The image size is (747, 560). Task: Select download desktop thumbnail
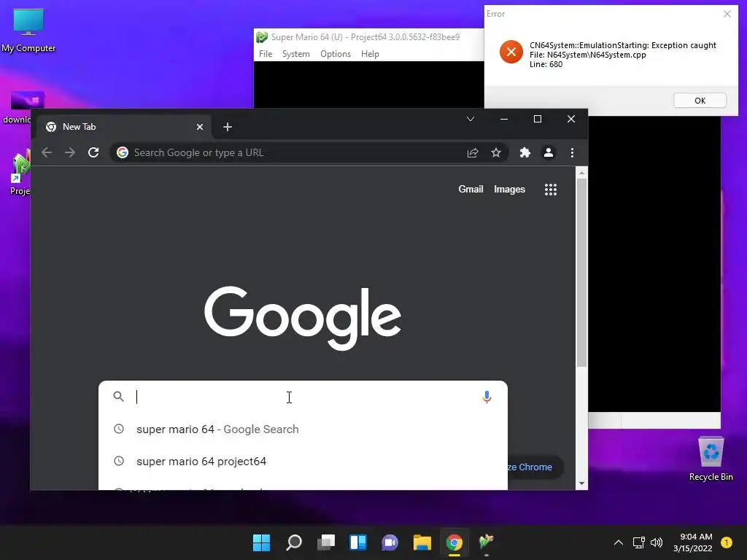20,108
